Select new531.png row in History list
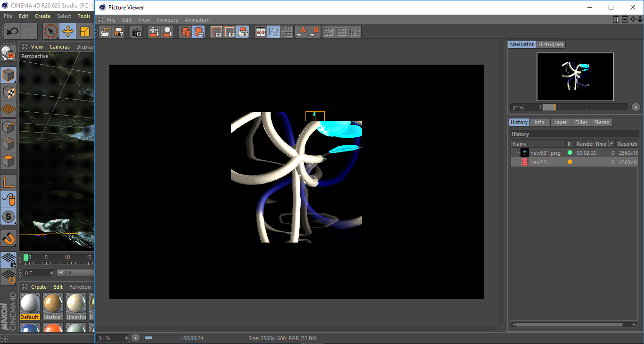Viewport: 644px width, 344px height. click(575, 153)
